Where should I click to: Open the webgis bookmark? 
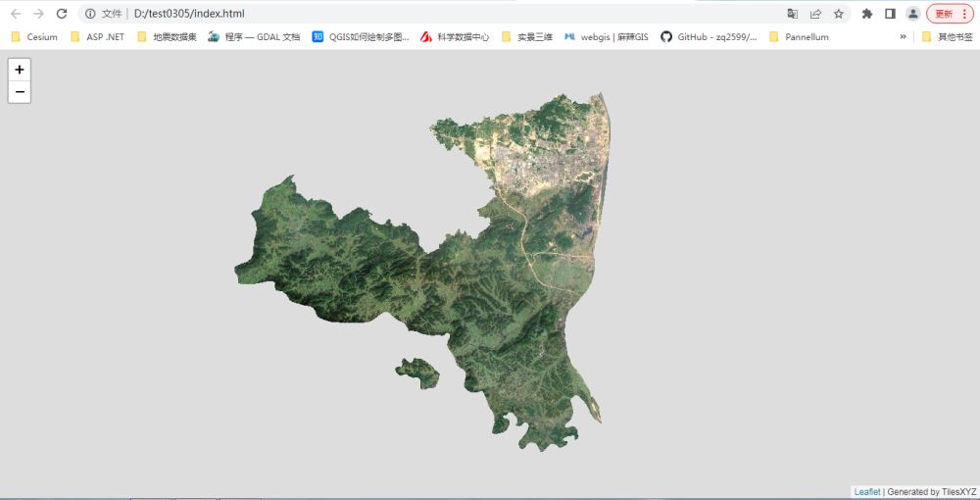606,36
